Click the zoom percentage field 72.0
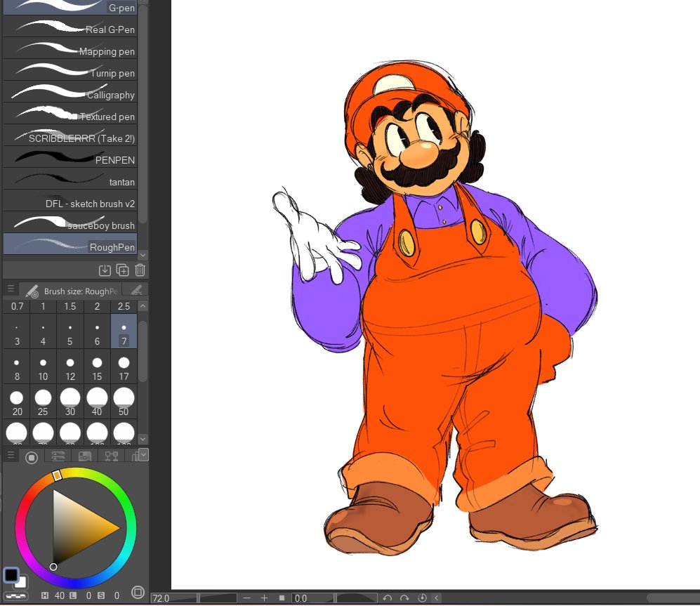The height and width of the screenshot is (606, 700). pos(174,598)
